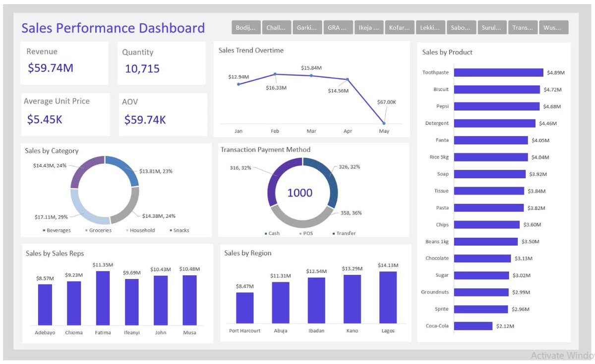The height and width of the screenshot is (364, 595).
Task: Select the Soap product bar
Action: tap(490, 174)
